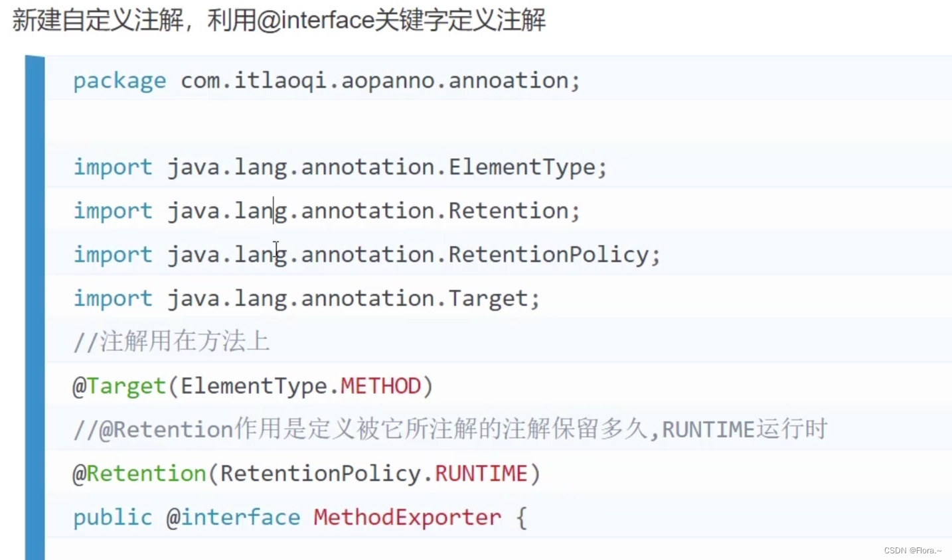Viewport: 952px width, 560px height.
Task: Click the import java.lang.annotation.Target; line
Action: 307,299
